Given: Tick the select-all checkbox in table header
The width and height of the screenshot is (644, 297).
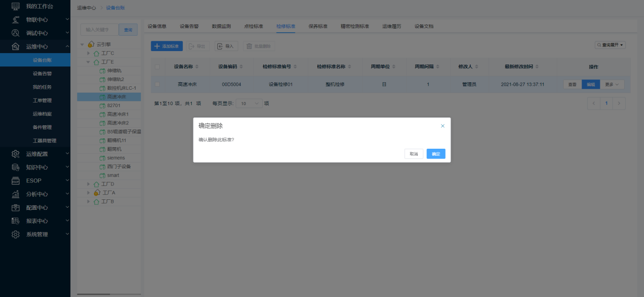Looking at the screenshot, I should click(x=158, y=66).
